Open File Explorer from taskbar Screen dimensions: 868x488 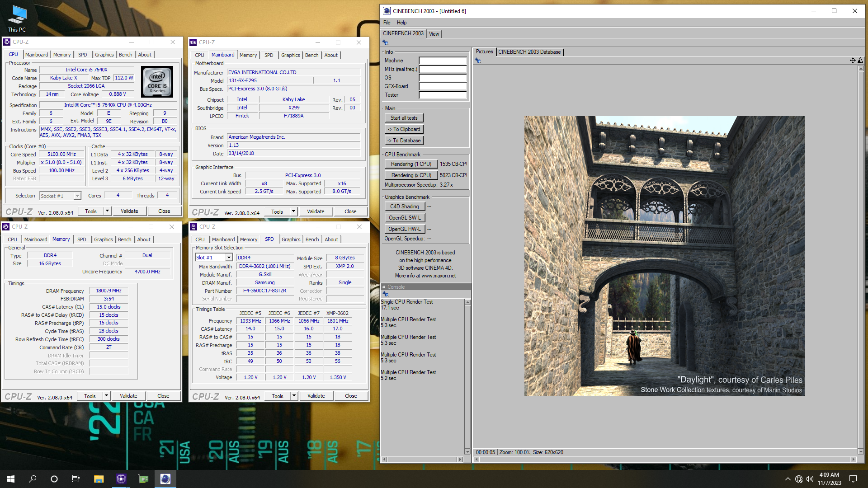(99, 479)
